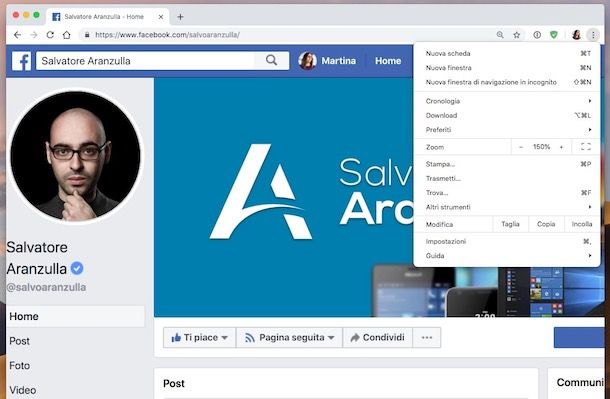Choose Trova... in the Chrome menu
This screenshot has width=610, height=399.
coord(507,193)
